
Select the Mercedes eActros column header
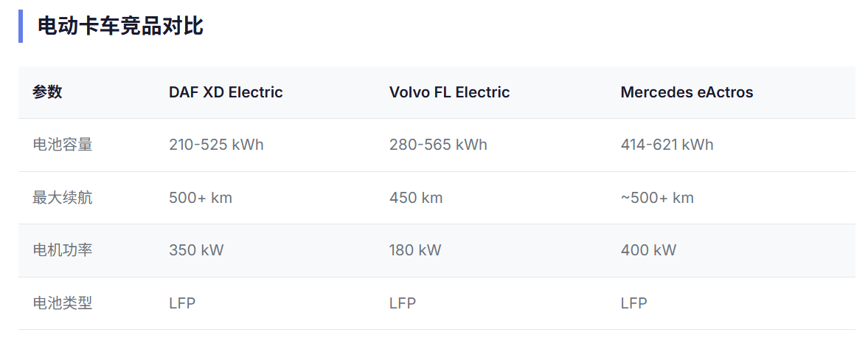[687, 92]
